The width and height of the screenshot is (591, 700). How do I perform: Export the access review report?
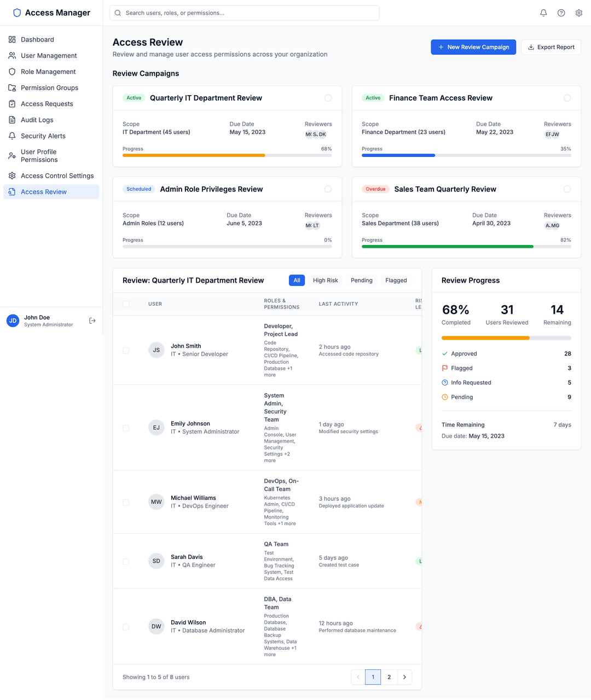pos(551,47)
